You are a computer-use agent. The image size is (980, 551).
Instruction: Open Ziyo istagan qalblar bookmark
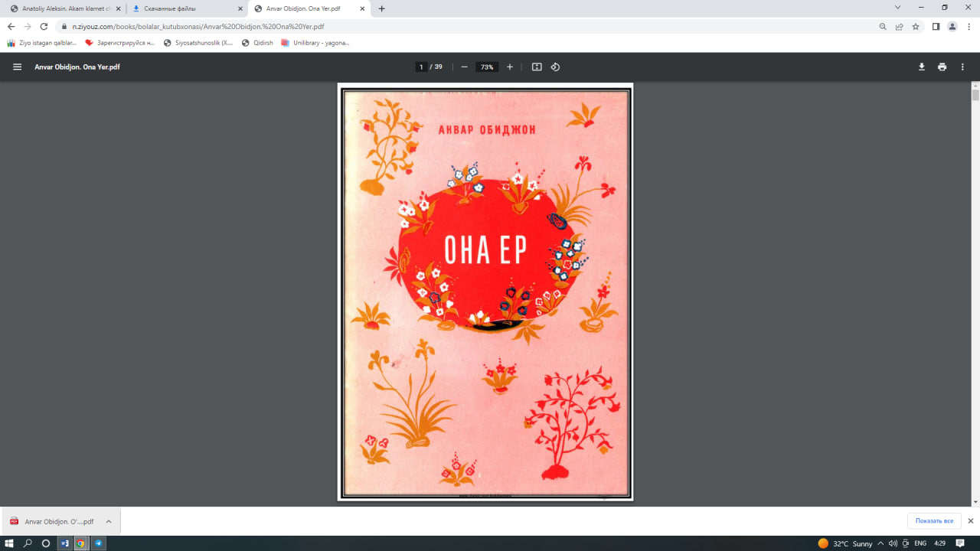(x=42, y=43)
